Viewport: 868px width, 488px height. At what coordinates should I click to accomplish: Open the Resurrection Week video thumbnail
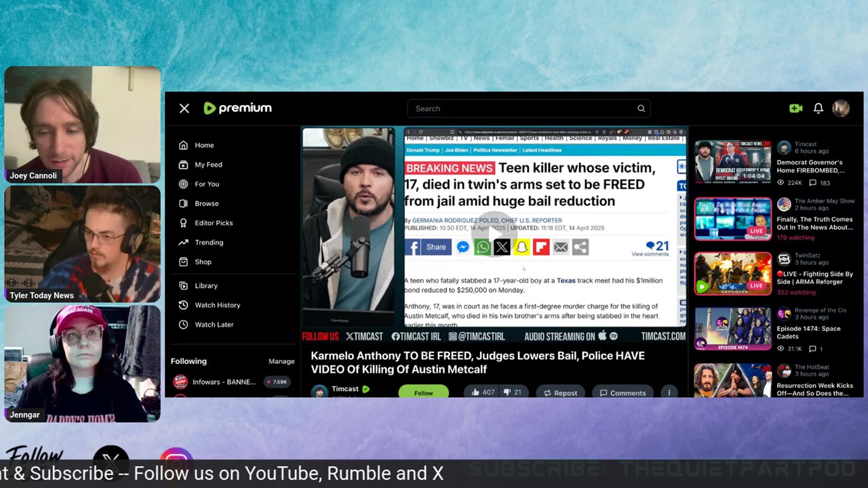[x=733, y=380]
